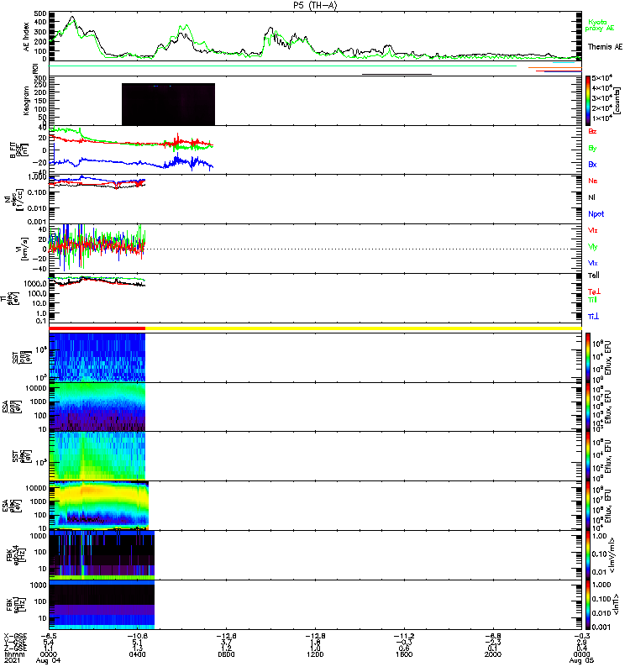630x672 pixels.
Task: Click the first AE peak near 0100
Action: coord(72,18)
